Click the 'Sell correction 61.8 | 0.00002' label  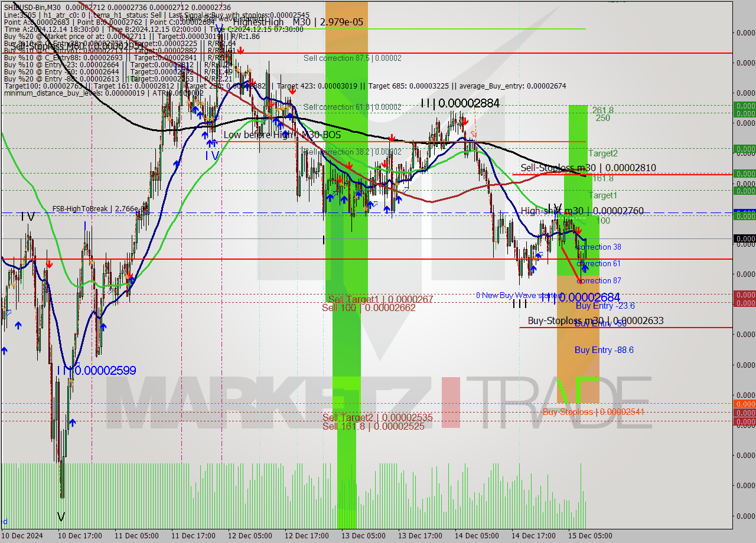click(x=353, y=107)
